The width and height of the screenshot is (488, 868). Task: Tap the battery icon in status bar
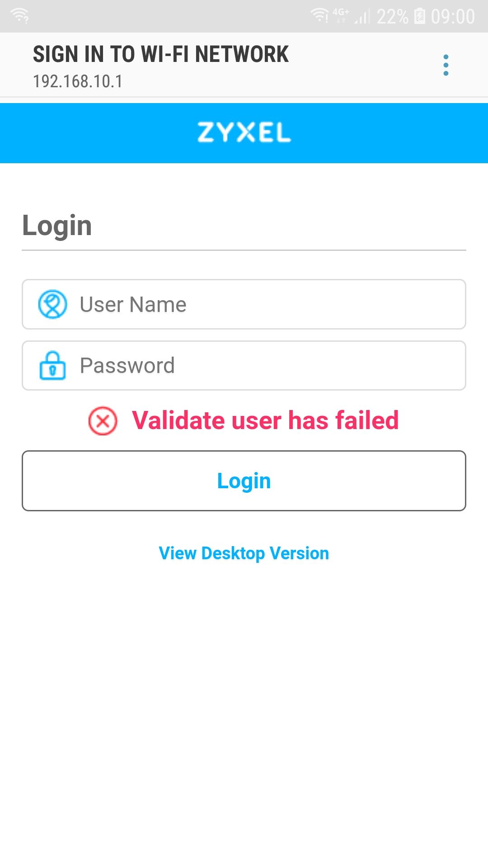pyautogui.click(x=420, y=16)
